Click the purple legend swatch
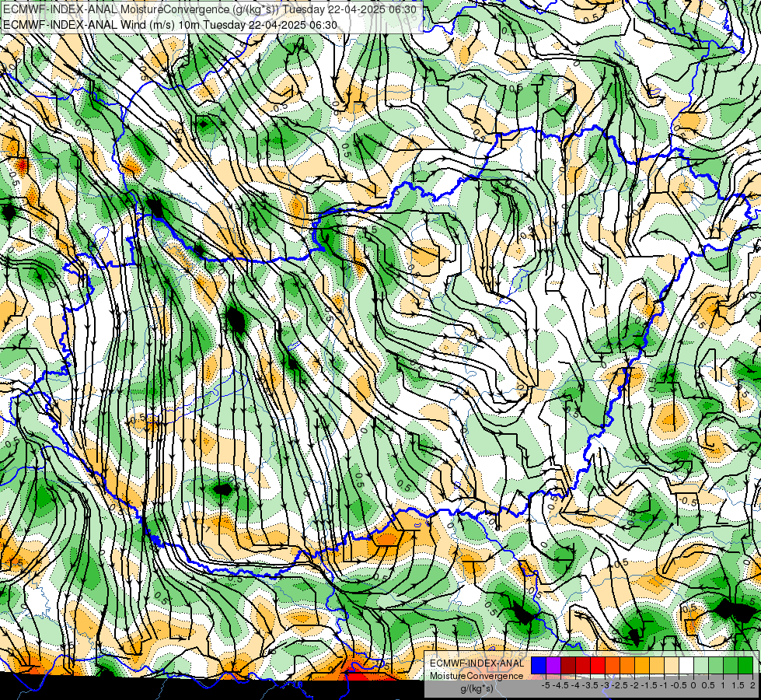This screenshot has width=761, height=700. coord(553,666)
